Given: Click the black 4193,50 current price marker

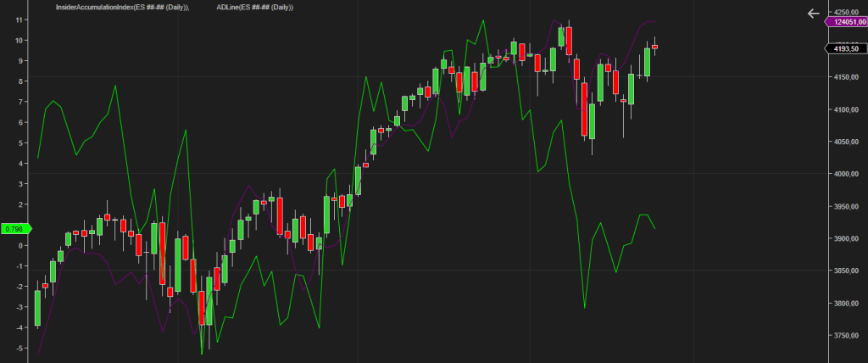Looking at the screenshot, I should [845, 49].
